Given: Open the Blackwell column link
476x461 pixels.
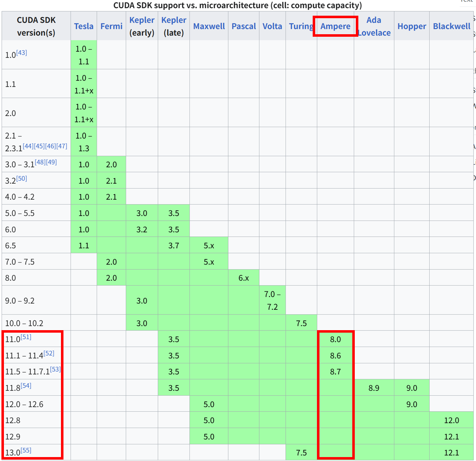Looking at the screenshot, I should (451, 26).
